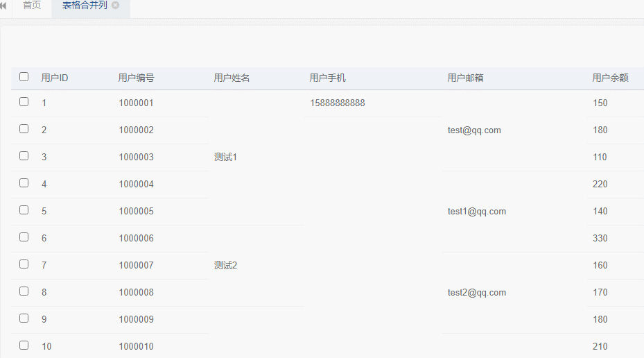Viewport: 644px width, 358px height.
Task: Click the email test1@qq.com
Action: (477, 212)
